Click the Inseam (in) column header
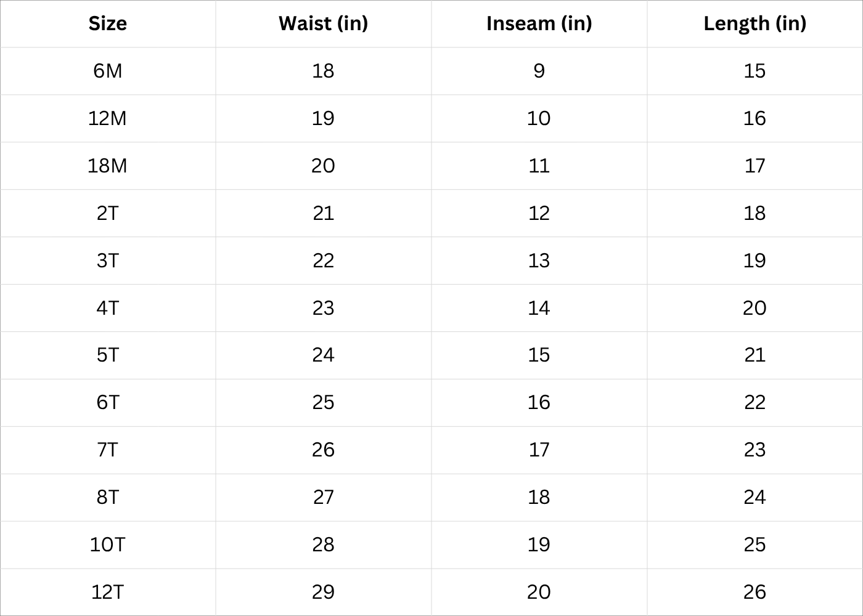 pyautogui.click(x=539, y=23)
